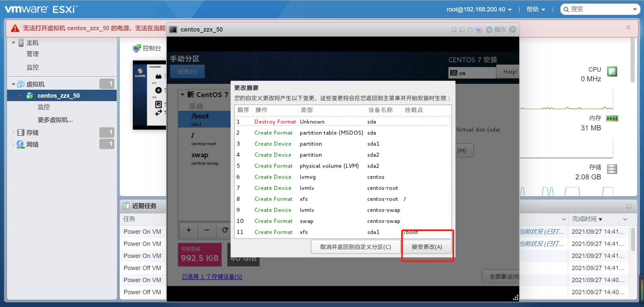This screenshot has height=307, width=644.
Task: Click the VMware ESXi logo
Action: click(41, 9)
